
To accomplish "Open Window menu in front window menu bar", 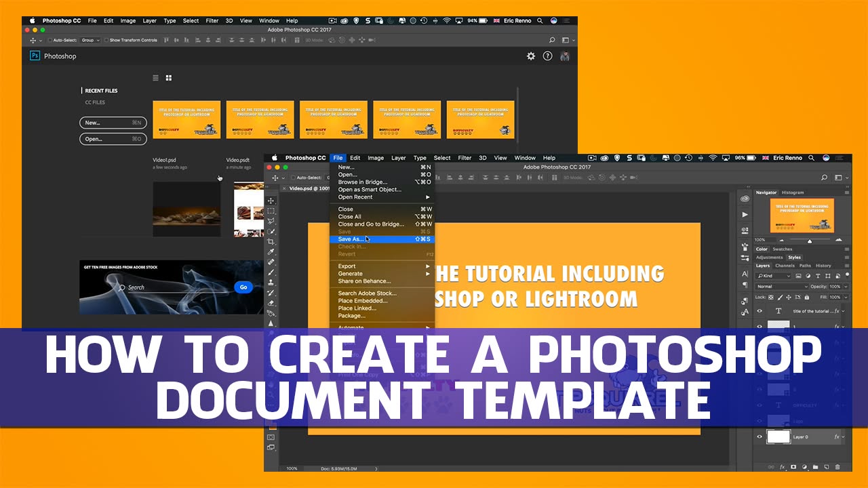I will (x=525, y=158).
